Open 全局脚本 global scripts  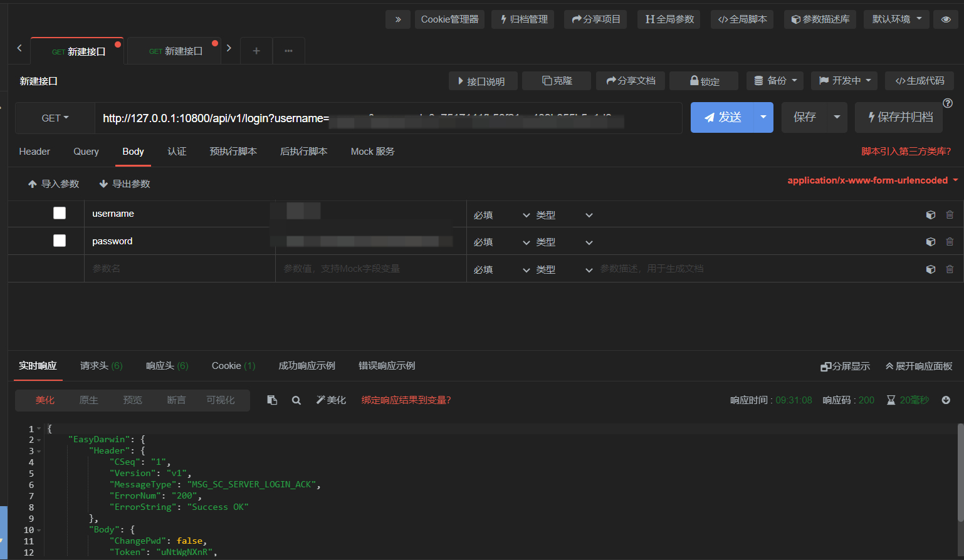742,19
